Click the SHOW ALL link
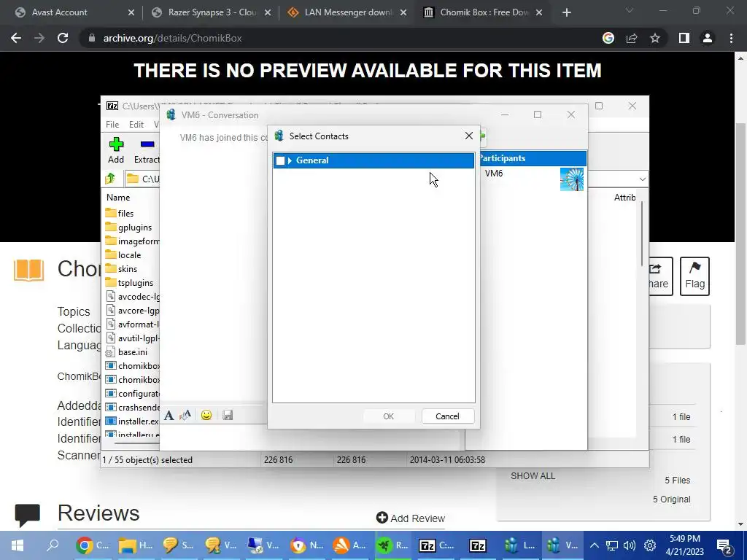This screenshot has height=560, width=747. coord(533,475)
